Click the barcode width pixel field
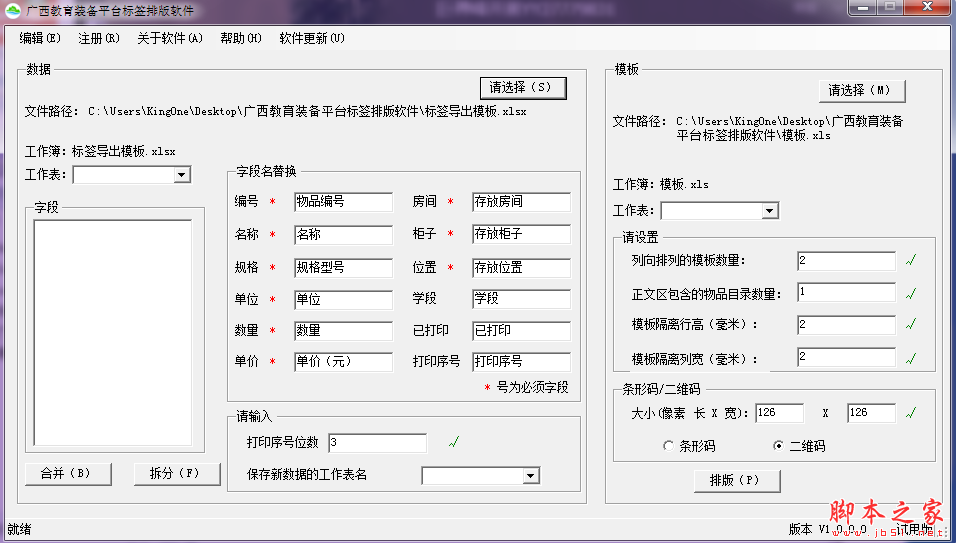Viewport: 956px width, 544px height. click(871, 413)
